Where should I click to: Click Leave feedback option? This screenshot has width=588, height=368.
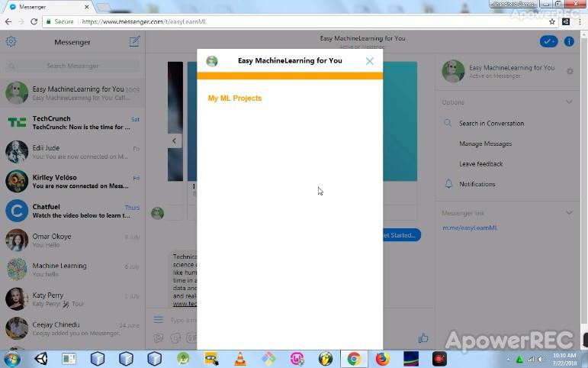coord(480,163)
